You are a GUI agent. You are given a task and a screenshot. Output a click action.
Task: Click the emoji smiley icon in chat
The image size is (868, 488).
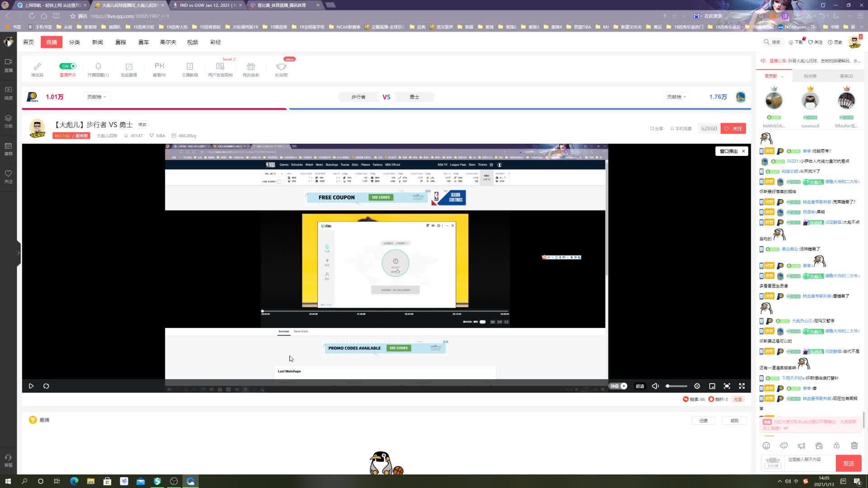pyautogui.click(x=766, y=446)
